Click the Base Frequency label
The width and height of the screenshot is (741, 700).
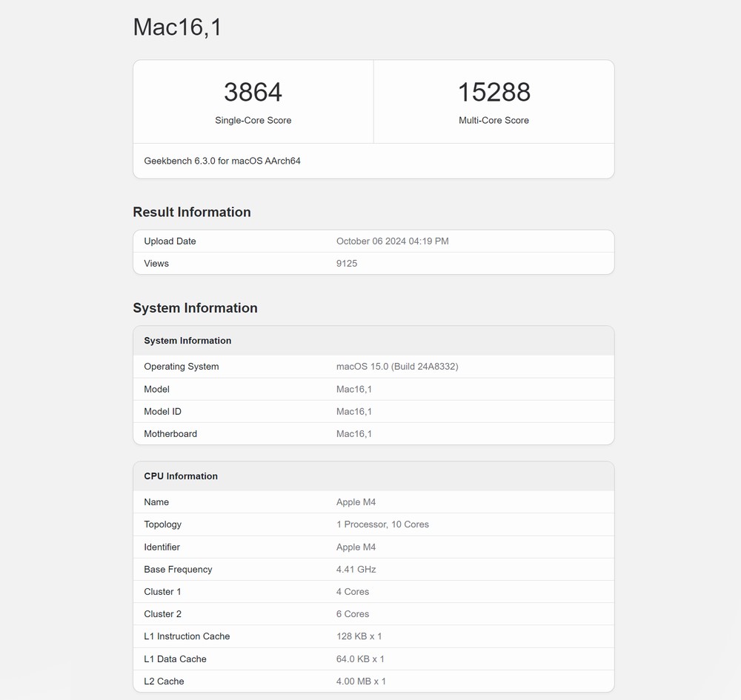coord(178,570)
